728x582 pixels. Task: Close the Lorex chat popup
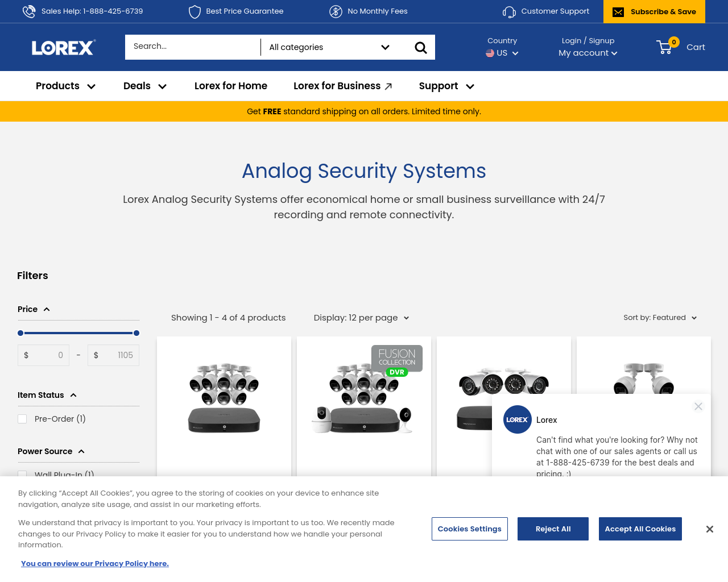tap(698, 406)
